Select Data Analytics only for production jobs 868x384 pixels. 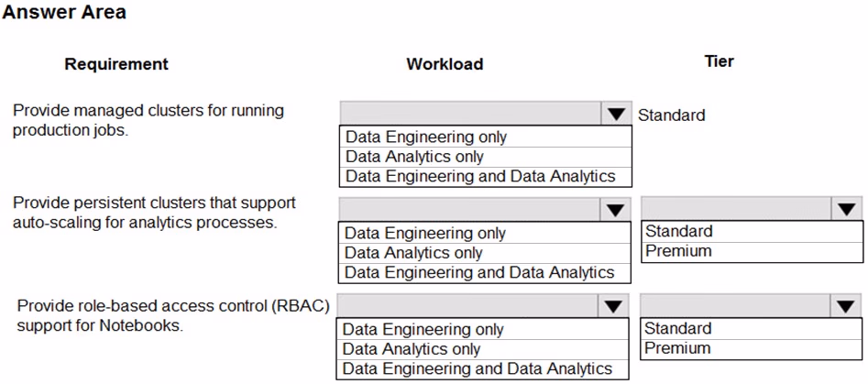click(x=486, y=157)
